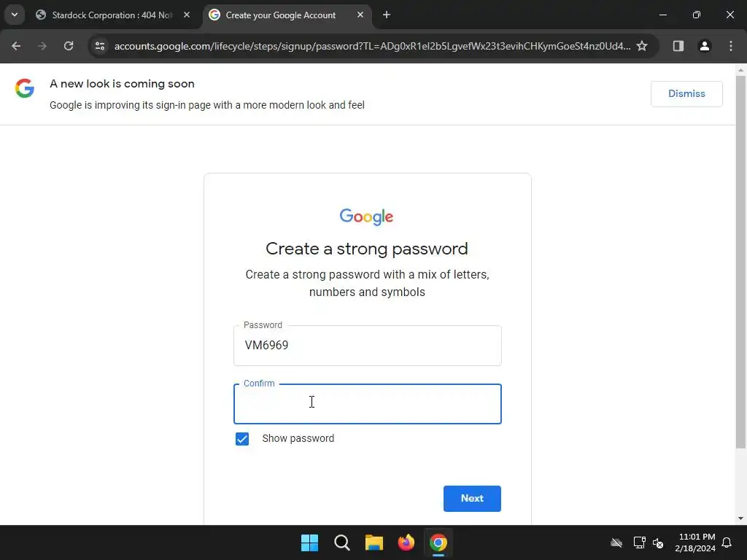Viewport: 747px width, 560px height.
Task: Open File Explorer from taskbar
Action: [374, 542]
